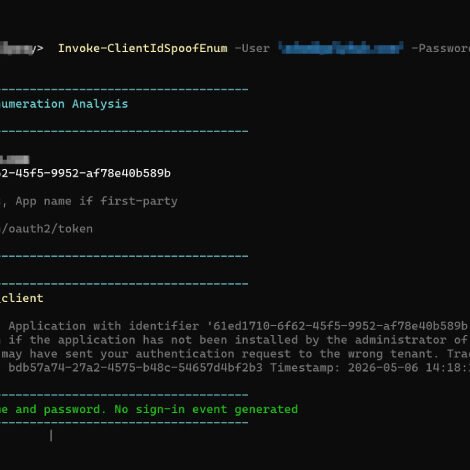The height and width of the screenshot is (470, 470).
Task: Click the blurred blue username value
Action: click(341, 48)
